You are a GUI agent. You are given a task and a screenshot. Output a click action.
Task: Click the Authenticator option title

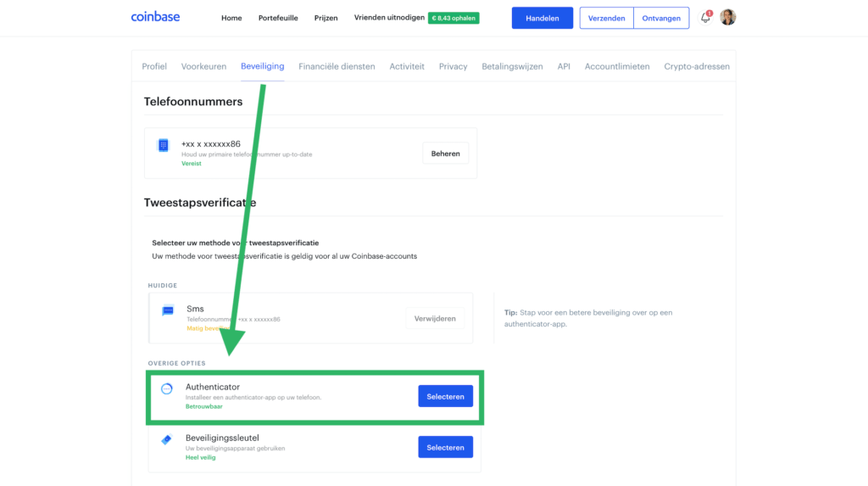pyautogui.click(x=213, y=387)
